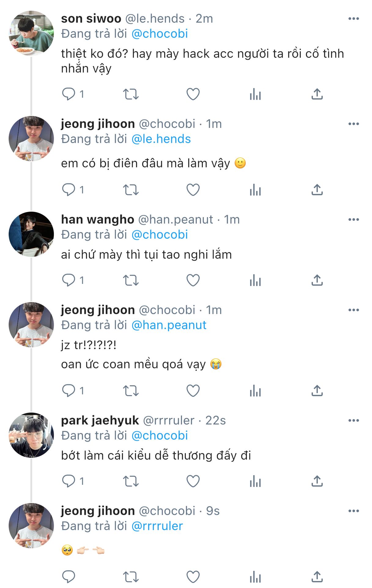Reply to jeong jihoon's 'em có bị điên' tweet
Image resolution: width=372 pixels, height=588 pixels.
click(69, 190)
